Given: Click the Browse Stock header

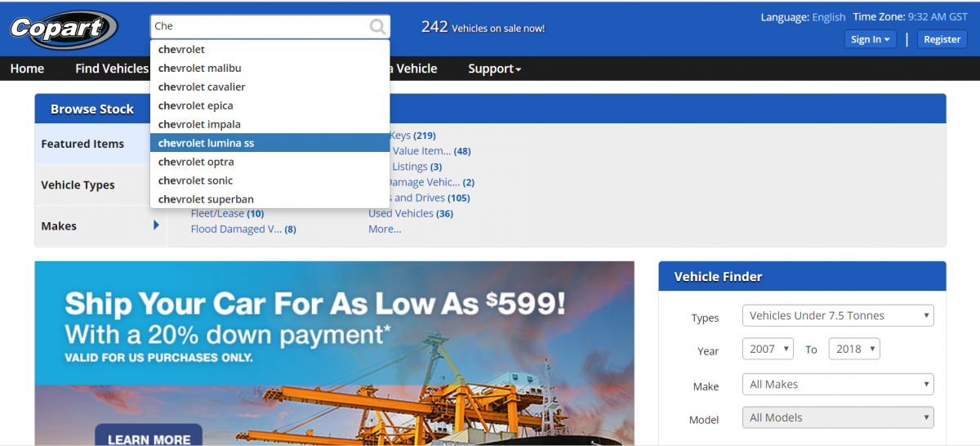Looking at the screenshot, I should point(92,109).
